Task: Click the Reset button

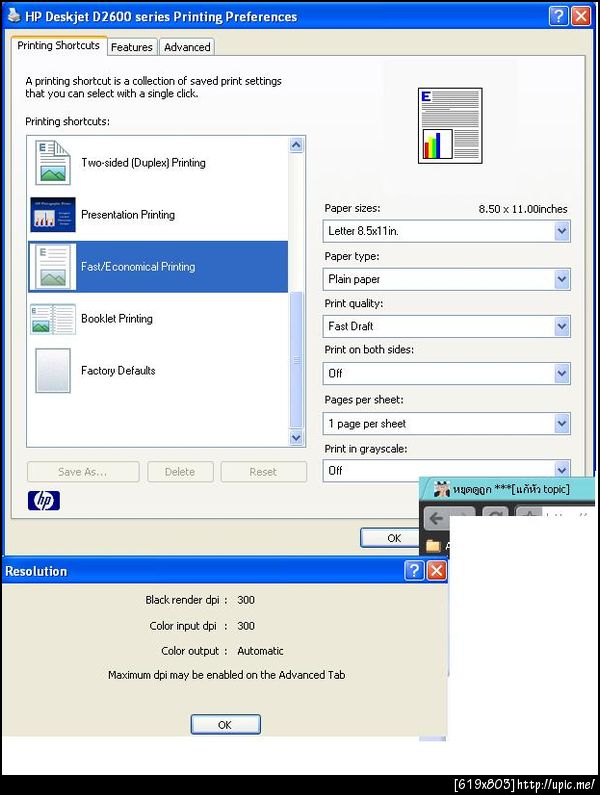Action: pyautogui.click(x=263, y=472)
